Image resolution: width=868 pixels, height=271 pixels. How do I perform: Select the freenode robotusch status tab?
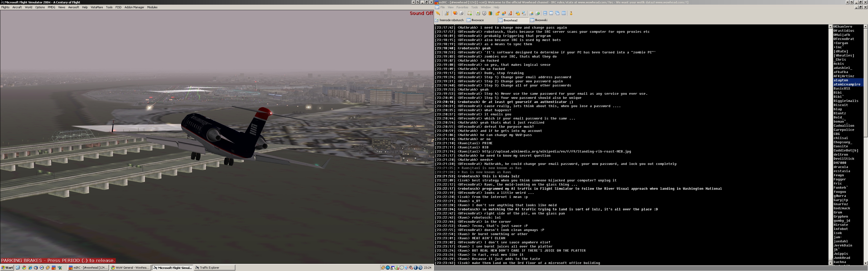pos(450,20)
